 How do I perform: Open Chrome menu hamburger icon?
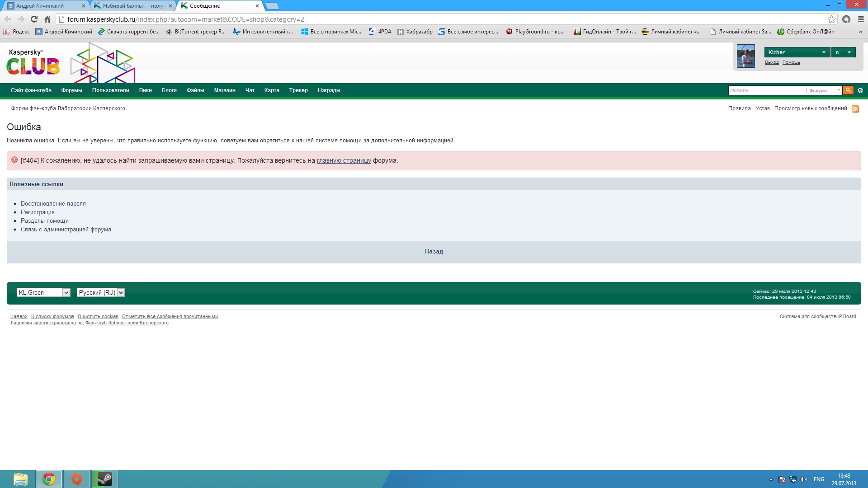coord(861,19)
